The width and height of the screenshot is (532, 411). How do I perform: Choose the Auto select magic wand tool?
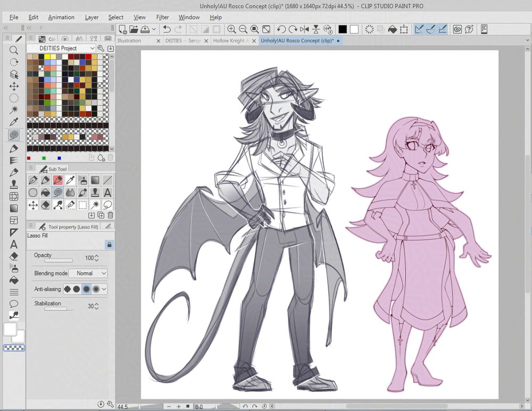tap(14, 110)
